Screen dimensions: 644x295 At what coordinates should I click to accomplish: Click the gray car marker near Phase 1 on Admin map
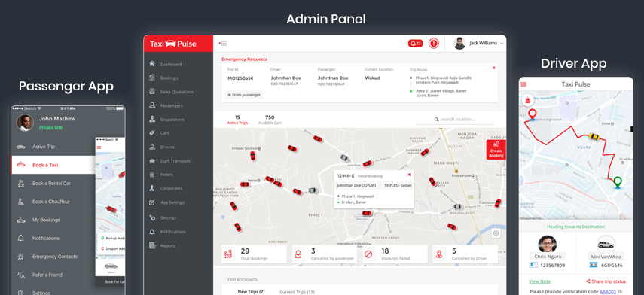[313, 190]
